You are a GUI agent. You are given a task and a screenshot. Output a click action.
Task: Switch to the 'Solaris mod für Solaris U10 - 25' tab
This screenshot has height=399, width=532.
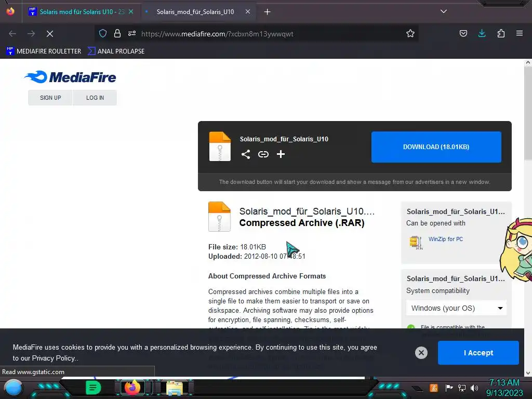coord(81,12)
